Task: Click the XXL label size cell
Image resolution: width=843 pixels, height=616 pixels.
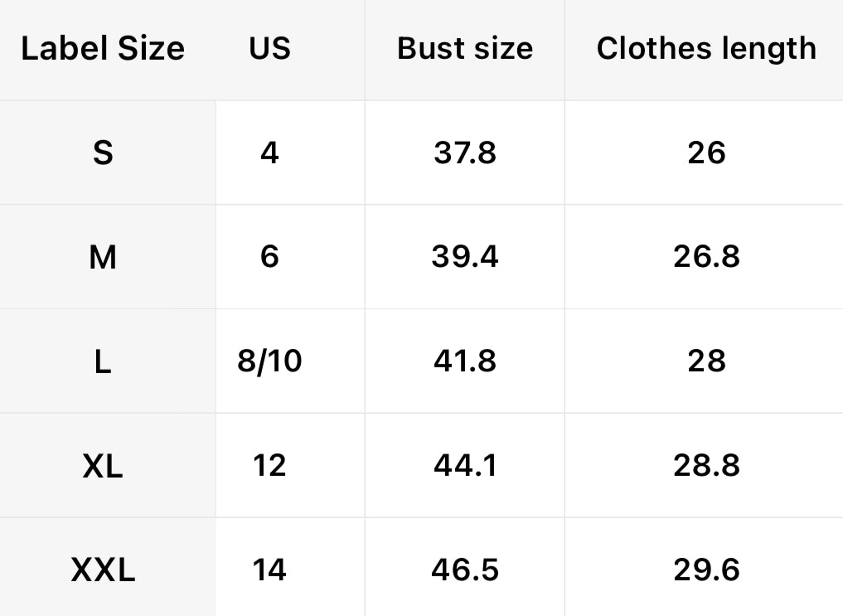Action: point(103,570)
